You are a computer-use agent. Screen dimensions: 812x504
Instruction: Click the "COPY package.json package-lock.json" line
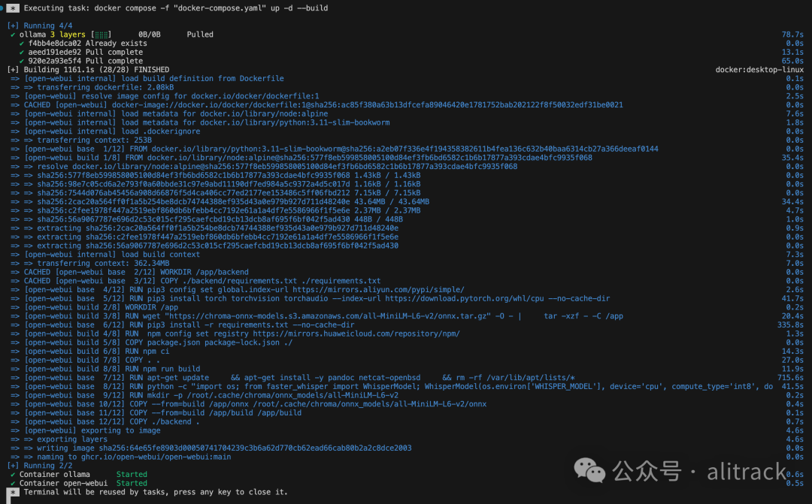coord(152,342)
